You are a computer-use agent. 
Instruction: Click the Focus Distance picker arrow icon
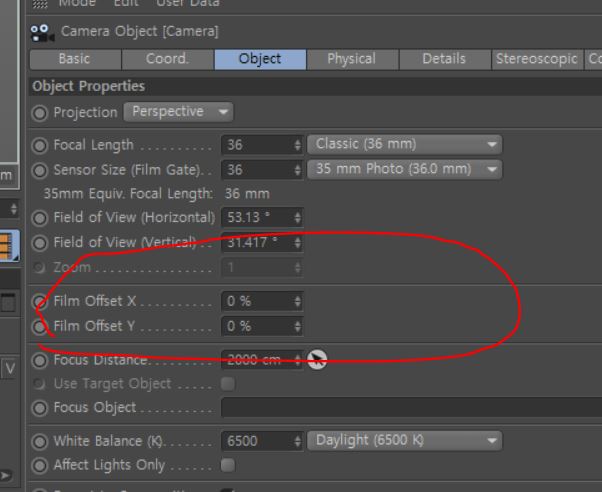[x=317, y=360]
